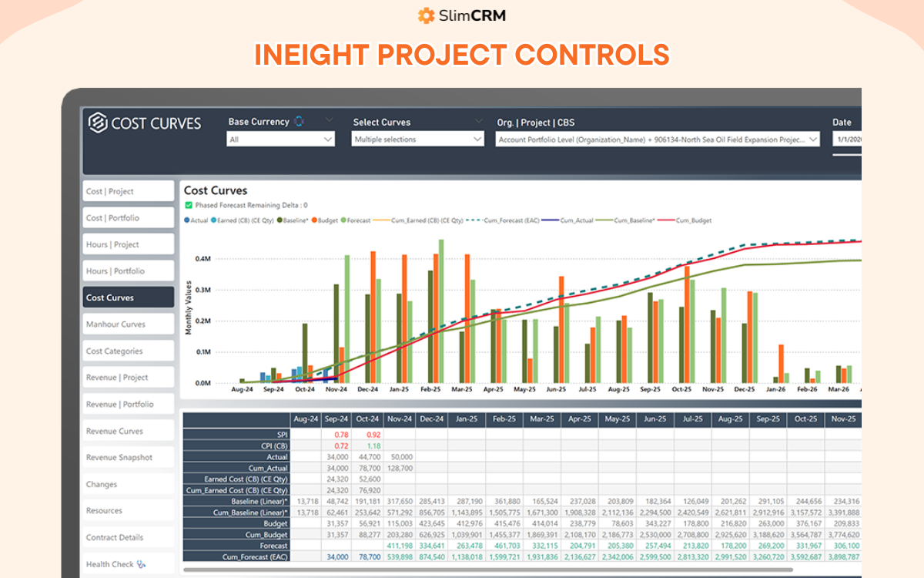Click the light green Forecast legend marker
Image resolution: width=924 pixels, height=578 pixels.
click(x=343, y=220)
